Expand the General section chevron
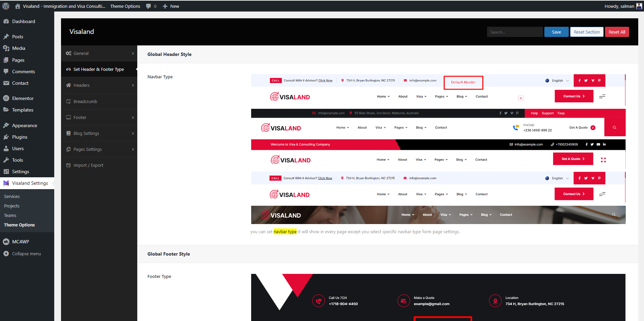644x321 pixels. click(x=133, y=53)
